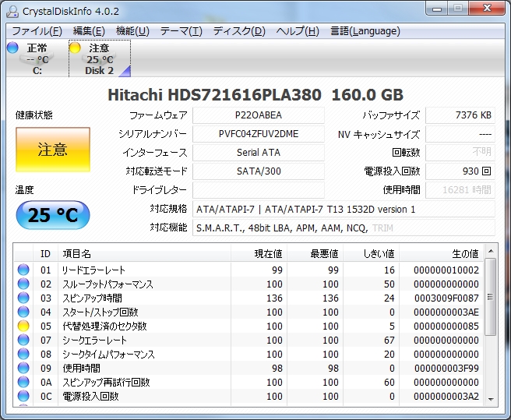Screen dimensions: 511x420
Task: Click the scrollbar up arrow in SMART list
Action: pyautogui.click(x=491, y=251)
